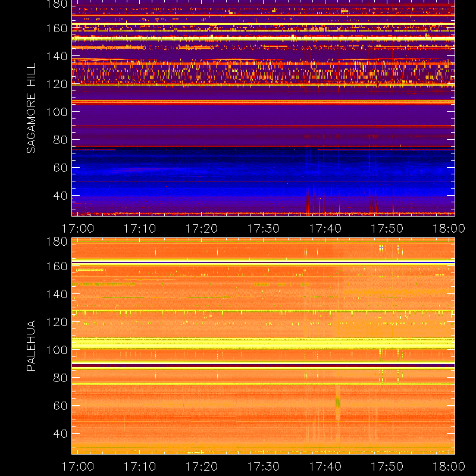Image resolution: width=476 pixels, height=476 pixels.
Task: Click the 17:50 time label under Sagamore Hill plot
Action: [x=387, y=228]
